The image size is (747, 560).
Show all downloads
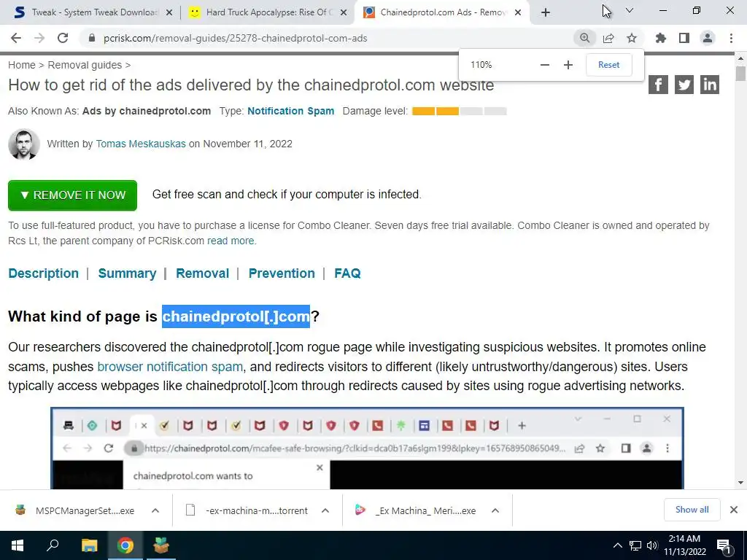coord(692,510)
